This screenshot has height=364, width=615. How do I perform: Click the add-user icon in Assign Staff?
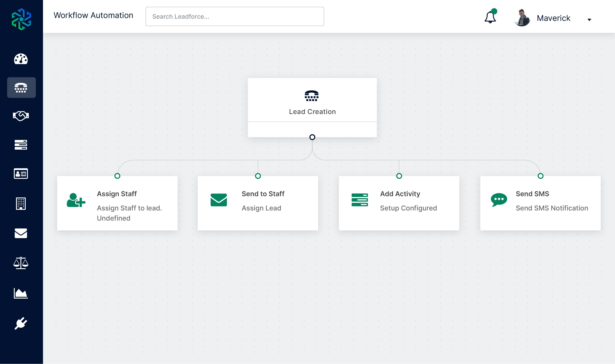[76, 200]
